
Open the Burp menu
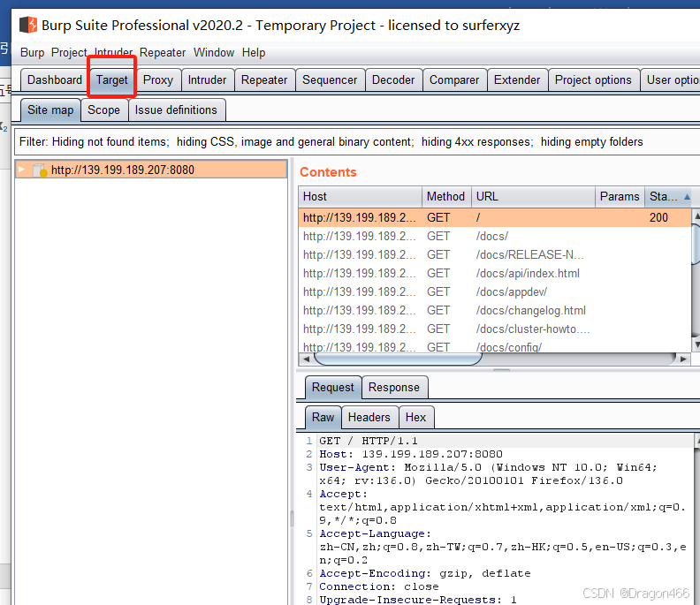click(32, 53)
